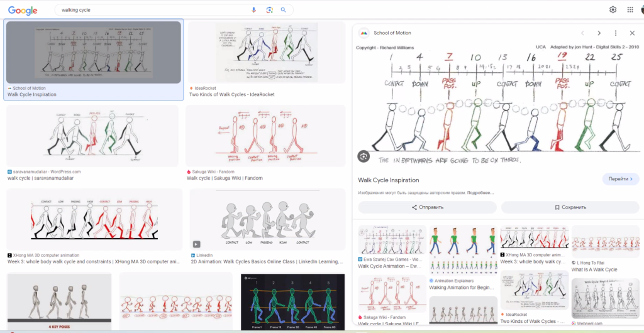Viewport: 644px width, 333px height.
Task: Click the Сохранить save button
Action: [x=570, y=207]
